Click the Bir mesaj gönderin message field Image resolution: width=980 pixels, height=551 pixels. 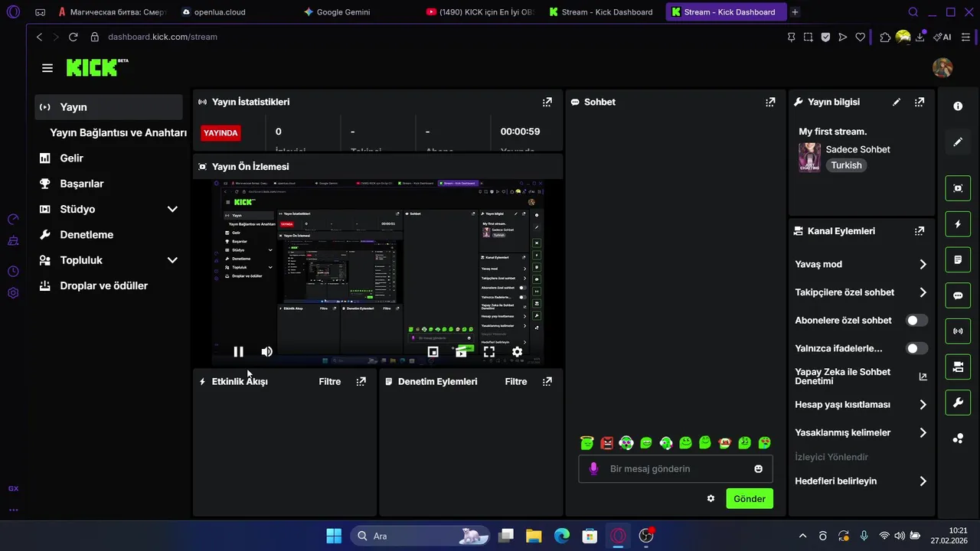675,468
